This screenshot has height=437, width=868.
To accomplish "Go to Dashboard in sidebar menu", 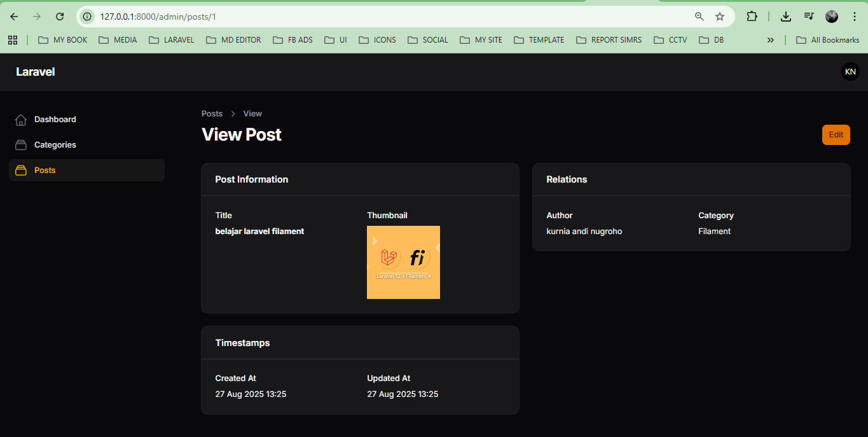I will 55,120.
